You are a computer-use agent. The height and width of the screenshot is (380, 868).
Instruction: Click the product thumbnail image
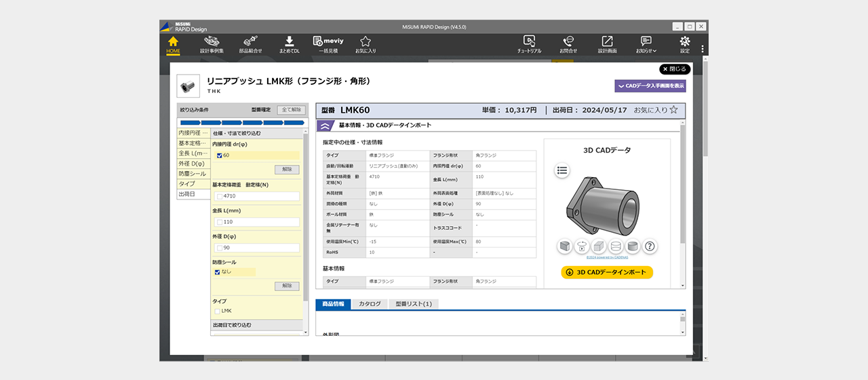tap(189, 86)
